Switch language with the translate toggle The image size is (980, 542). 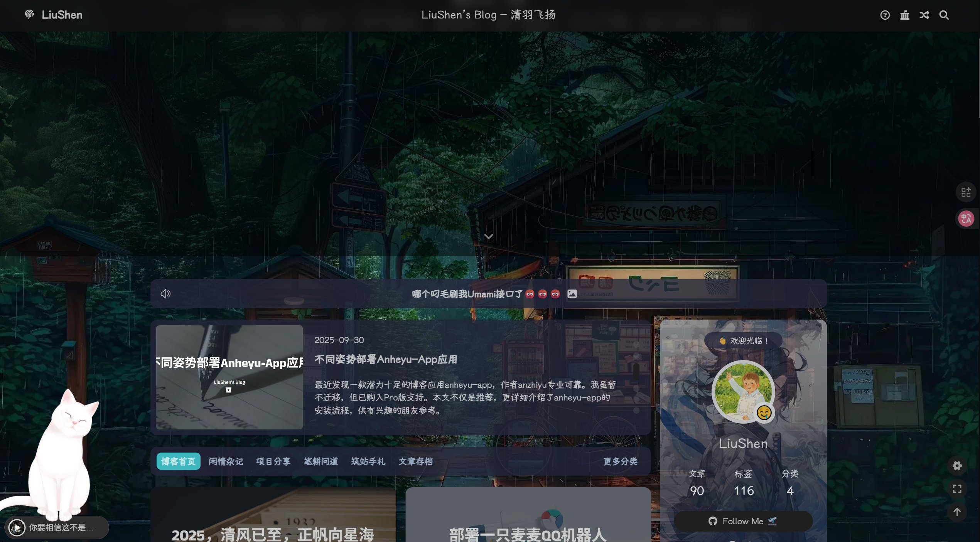click(966, 218)
